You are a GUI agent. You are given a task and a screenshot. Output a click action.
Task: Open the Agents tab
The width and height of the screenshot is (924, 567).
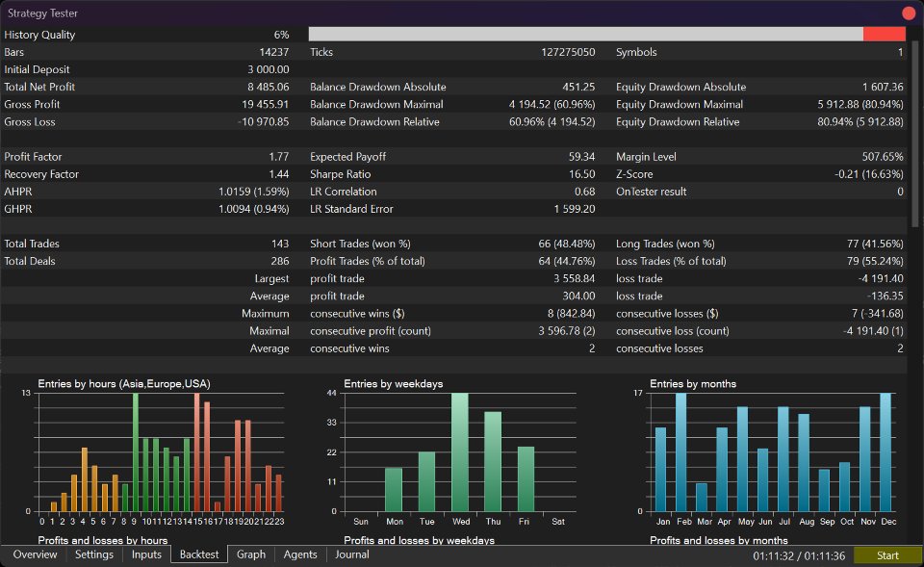(x=300, y=554)
